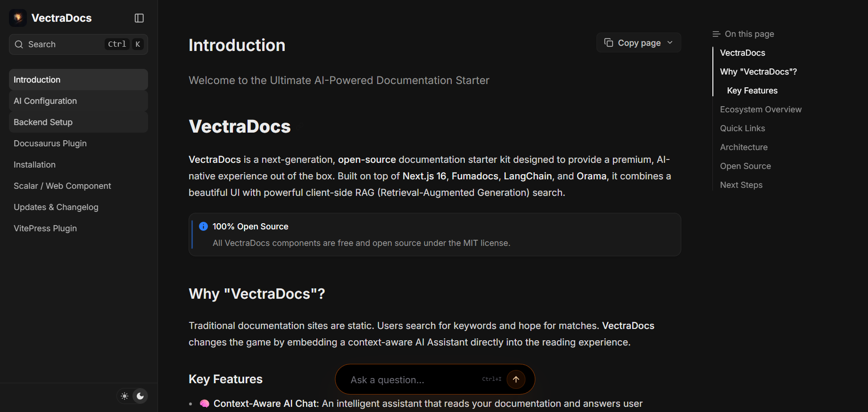Click the info icon in Open Source callout
This screenshot has width=868, height=412.
point(203,227)
